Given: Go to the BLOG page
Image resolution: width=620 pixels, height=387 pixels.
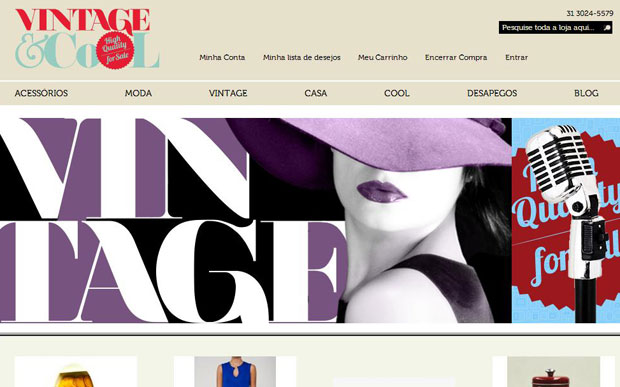Looking at the screenshot, I should tap(586, 93).
